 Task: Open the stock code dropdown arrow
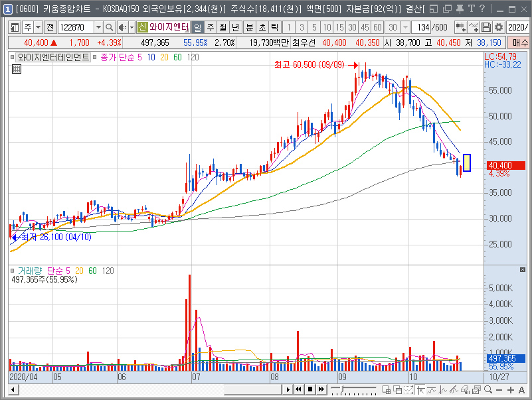click(x=98, y=27)
